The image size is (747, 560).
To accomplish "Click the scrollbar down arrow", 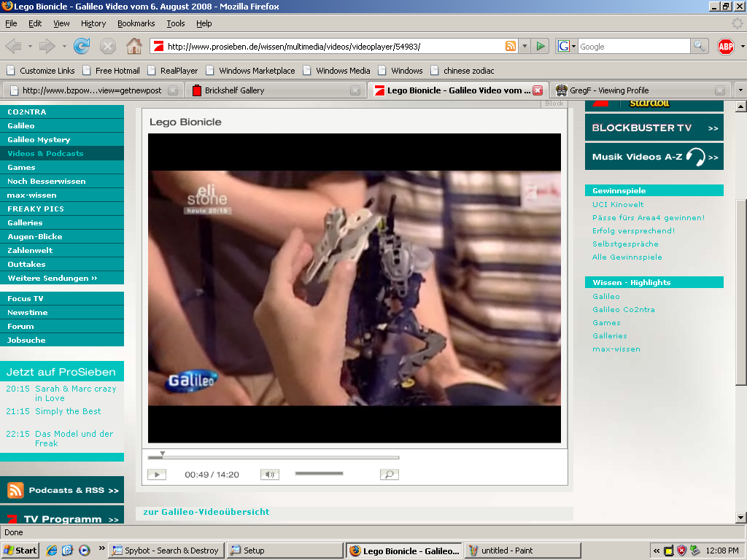I will point(741,518).
